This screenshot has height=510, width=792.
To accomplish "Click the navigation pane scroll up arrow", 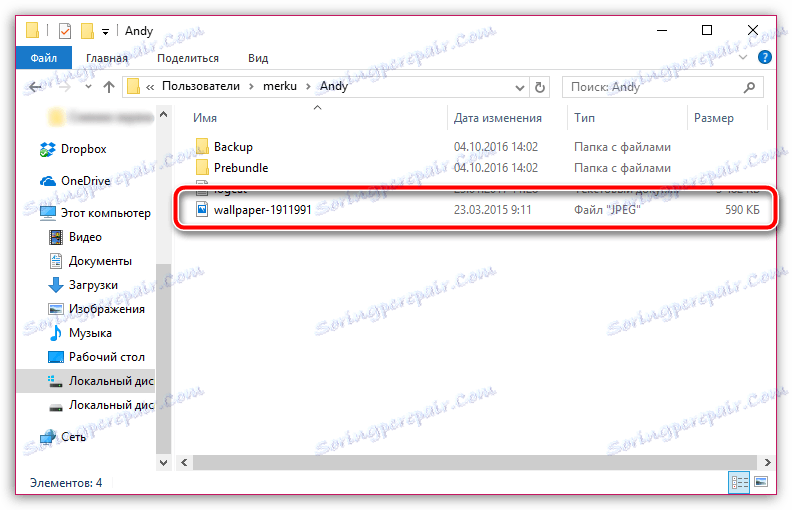I will [164, 115].
